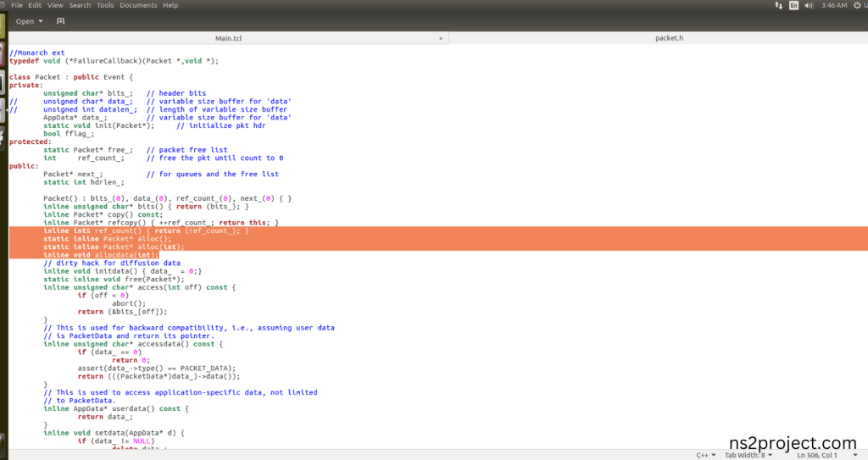Click the 3:46 AM clock
Image resolution: width=868 pixels, height=460 pixels.
(834, 5)
